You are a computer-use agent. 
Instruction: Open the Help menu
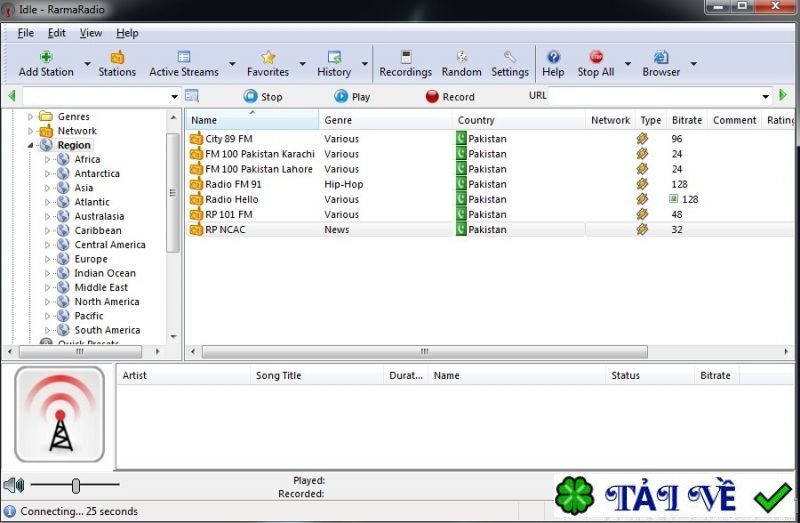[127, 33]
